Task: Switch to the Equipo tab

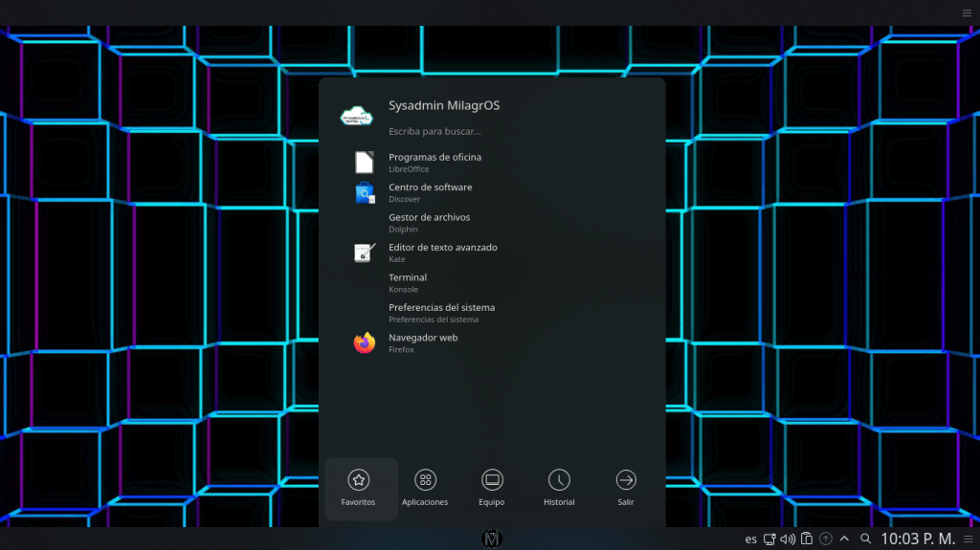Action: coord(492,488)
